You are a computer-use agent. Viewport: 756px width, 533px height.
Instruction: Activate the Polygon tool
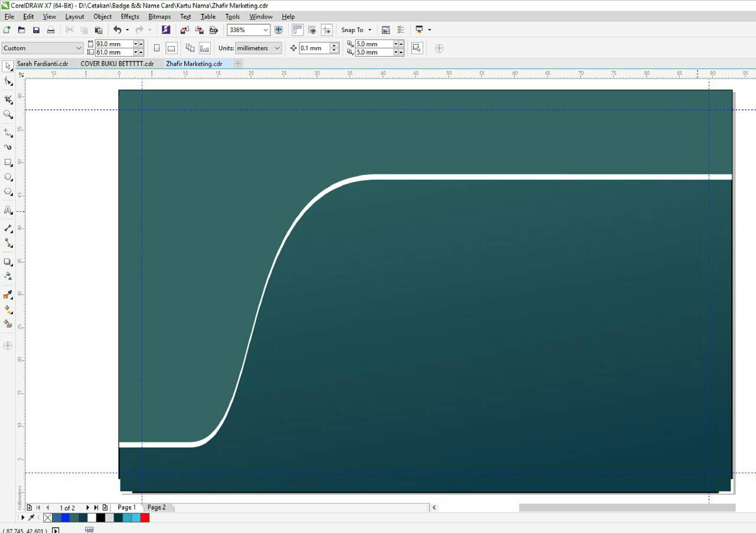[x=8, y=192]
